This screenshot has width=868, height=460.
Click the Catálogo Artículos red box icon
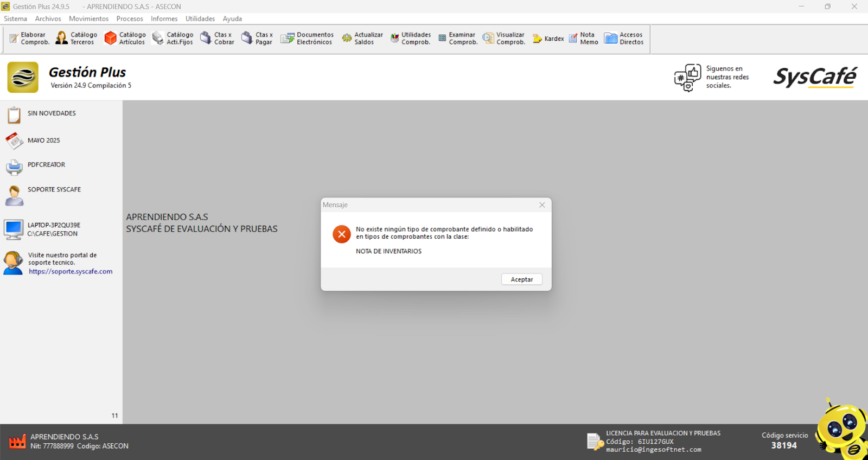(x=111, y=39)
